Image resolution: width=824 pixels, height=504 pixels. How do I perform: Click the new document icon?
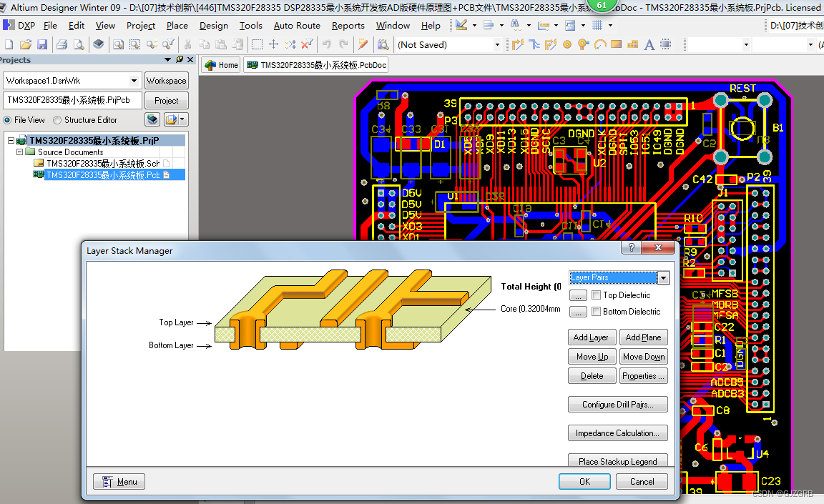[x=9, y=44]
